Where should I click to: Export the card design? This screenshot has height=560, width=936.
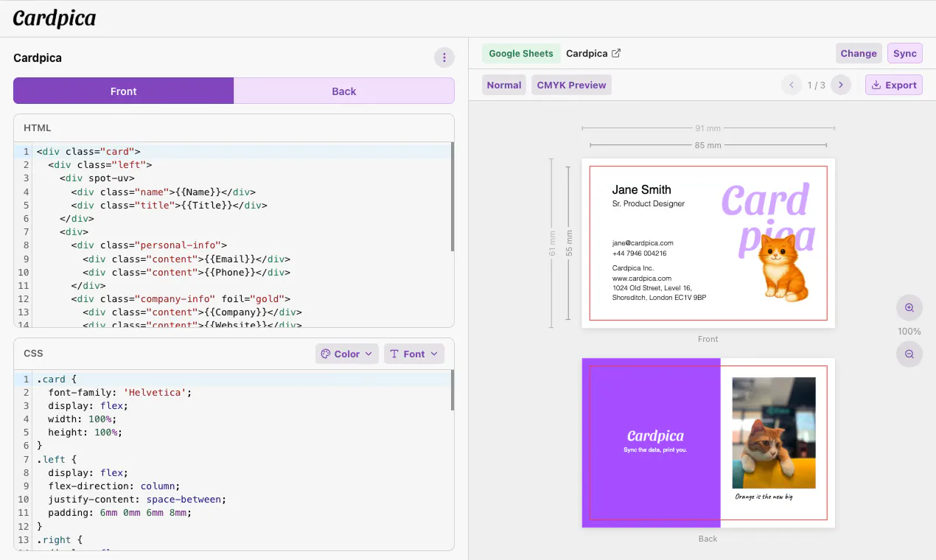(x=894, y=85)
